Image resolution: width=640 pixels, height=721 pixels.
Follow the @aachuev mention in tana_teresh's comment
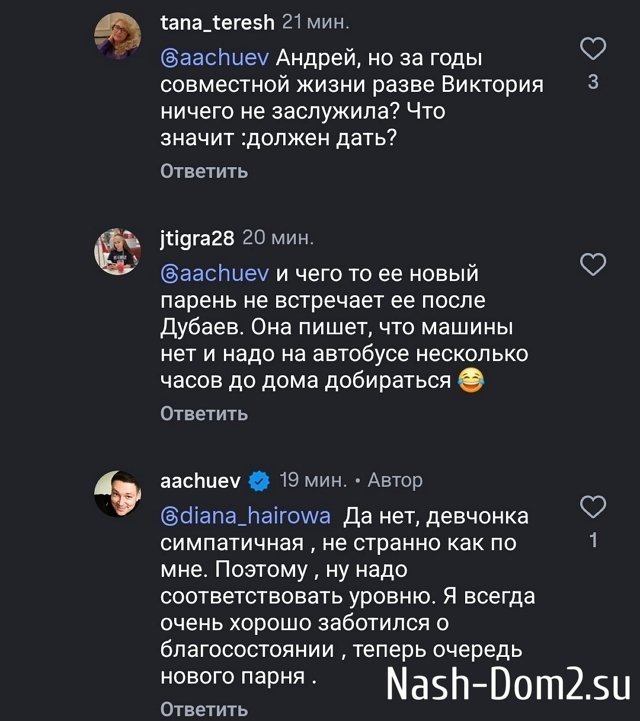214,57
